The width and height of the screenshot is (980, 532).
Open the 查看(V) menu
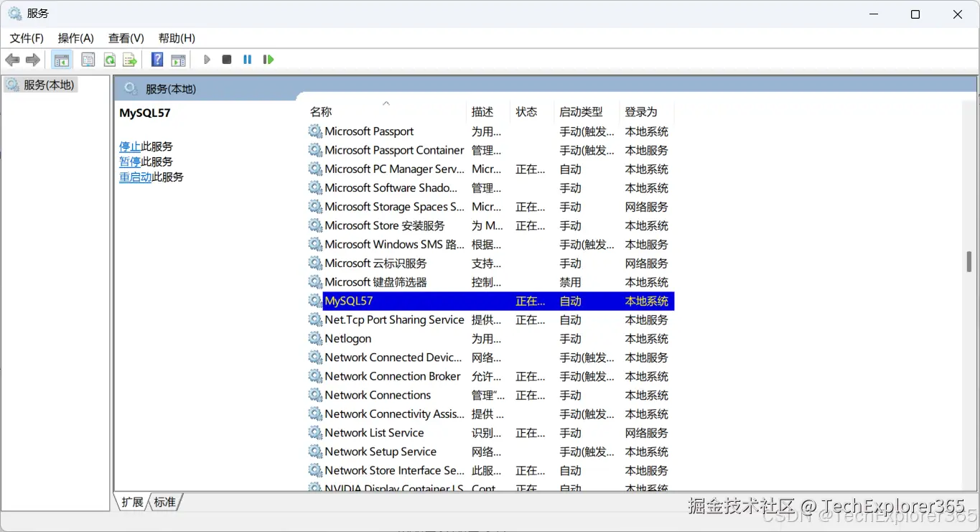126,38
